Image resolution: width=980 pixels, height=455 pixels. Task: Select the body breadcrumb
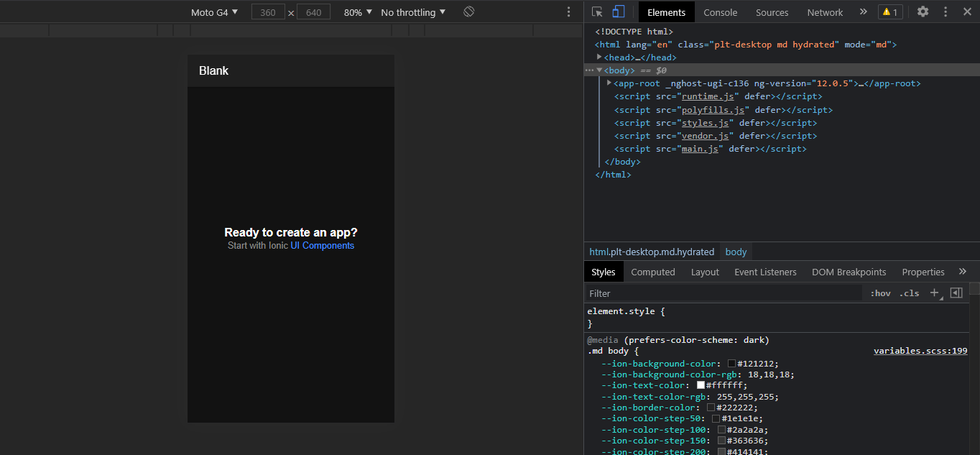click(x=736, y=252)
